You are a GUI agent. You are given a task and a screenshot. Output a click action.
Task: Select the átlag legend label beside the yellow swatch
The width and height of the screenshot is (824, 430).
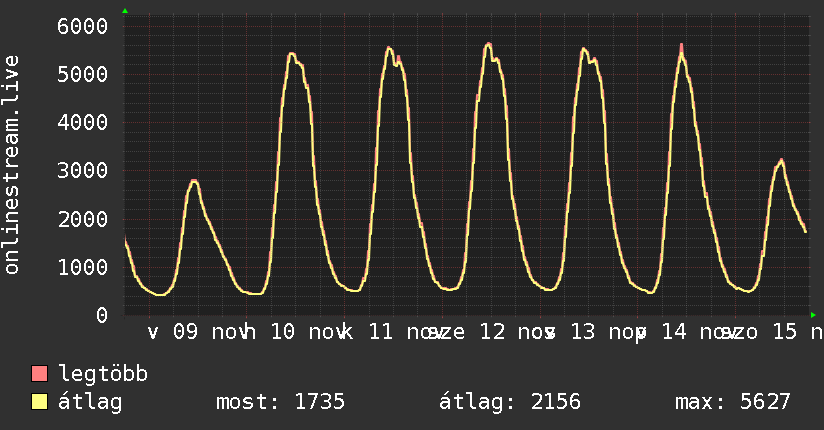click(90, 402)
